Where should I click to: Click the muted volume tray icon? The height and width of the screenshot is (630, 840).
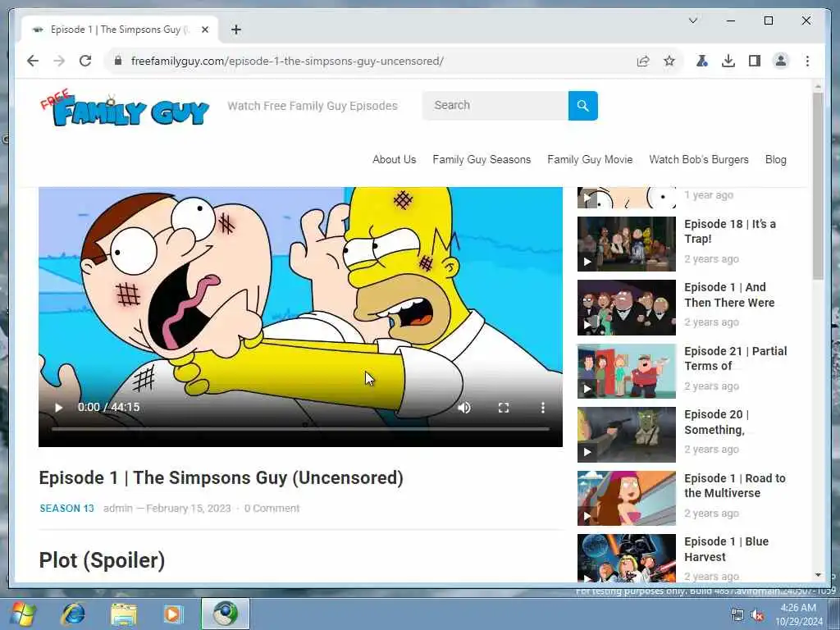point(757,615)
